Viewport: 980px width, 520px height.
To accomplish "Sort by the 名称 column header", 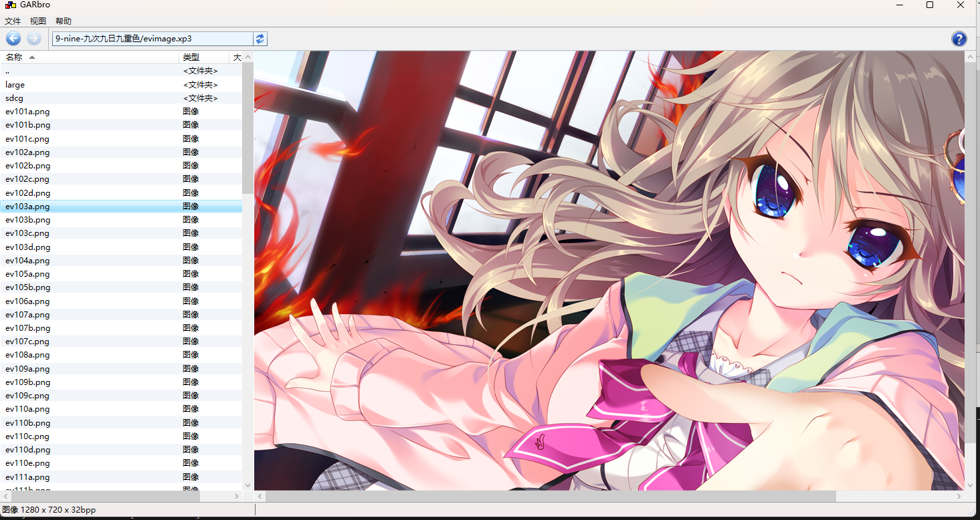I will [90, 57].
